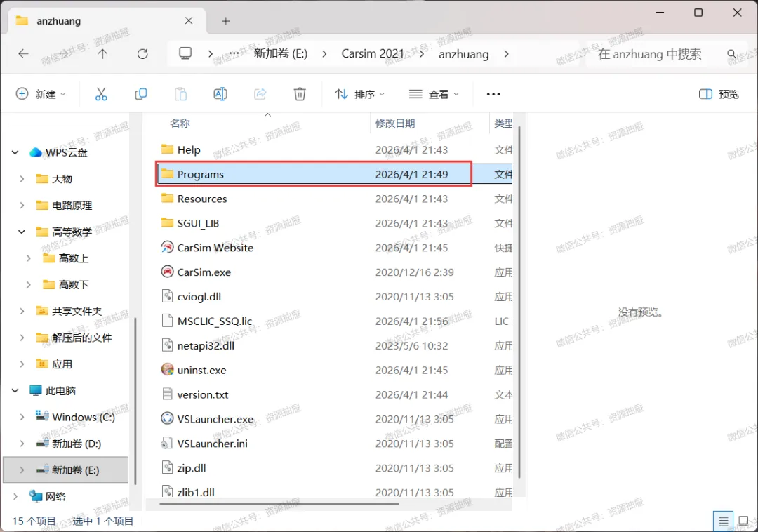Screen dimensions: 758x532
Task: Click the chevron after anzhuang in path
Action: pos(506,54)
